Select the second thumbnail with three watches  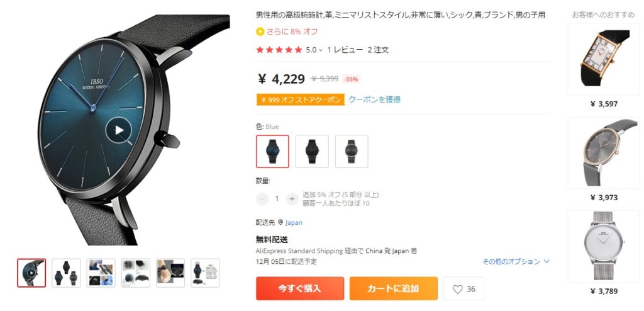[66, 273]
